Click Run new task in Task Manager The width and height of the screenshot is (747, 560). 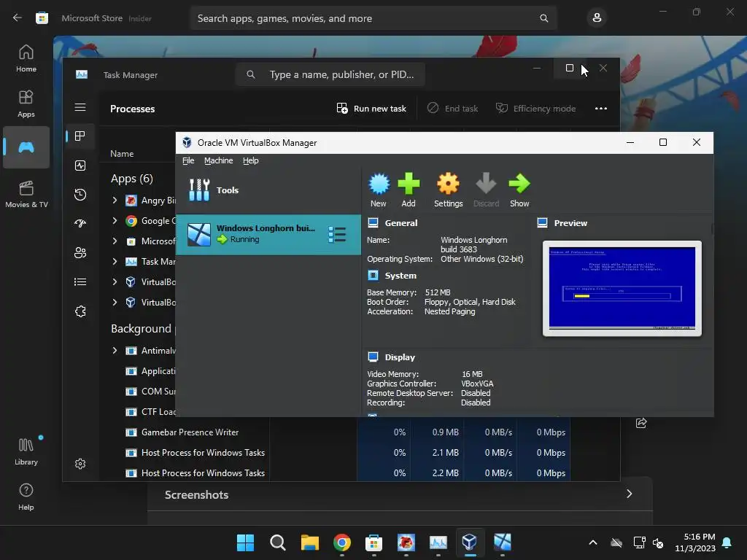pyautogui.click(x=371, y=109)
